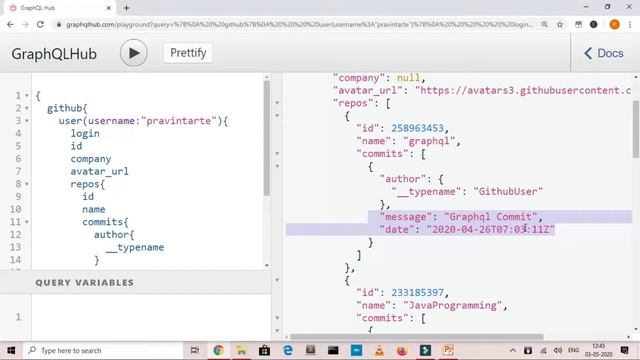
Task: Click the result id value 233185397
Action: [418, 293]
